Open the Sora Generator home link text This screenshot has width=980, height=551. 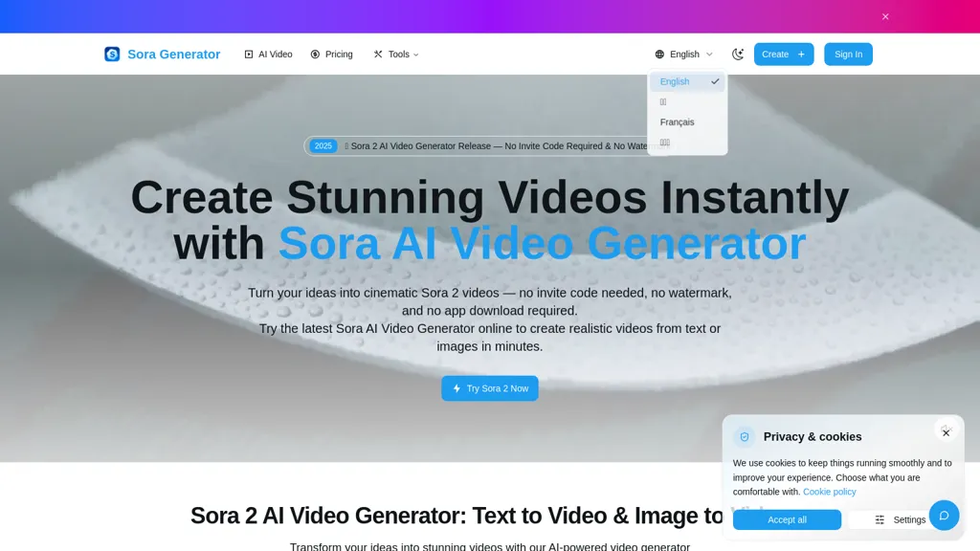click(x=174, y=55)
